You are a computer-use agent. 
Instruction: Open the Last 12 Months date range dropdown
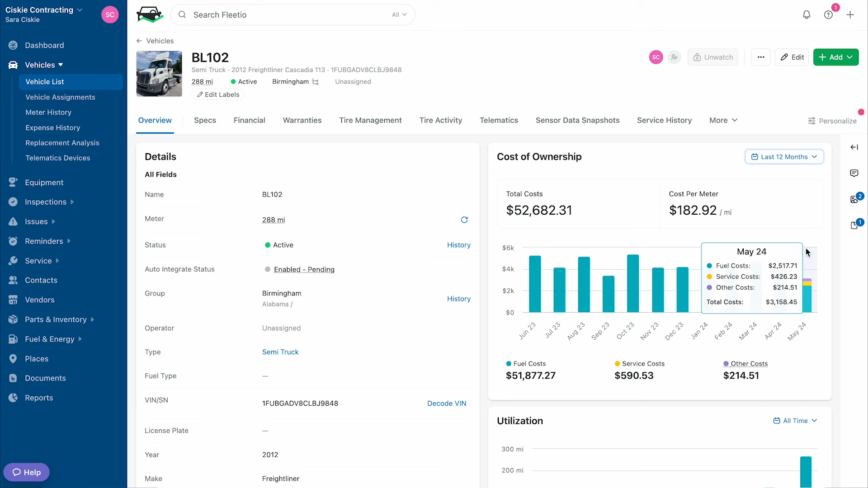[x=784, y=157]
